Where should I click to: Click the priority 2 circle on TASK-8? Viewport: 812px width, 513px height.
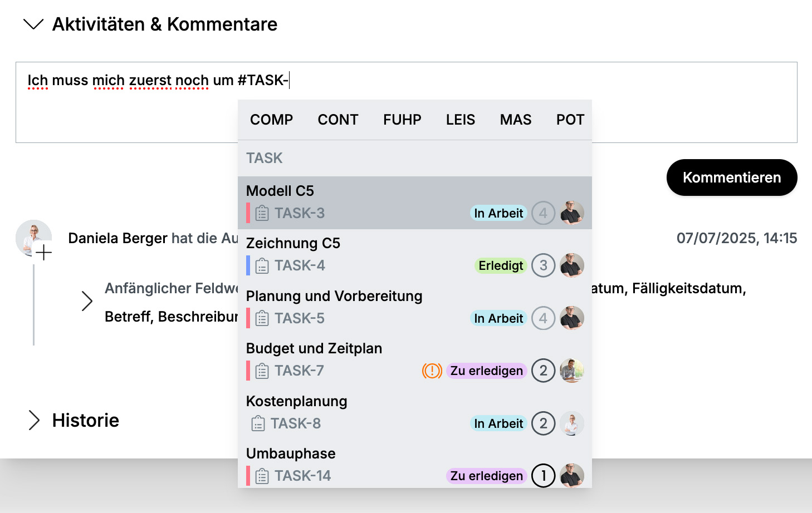(543, 423)
